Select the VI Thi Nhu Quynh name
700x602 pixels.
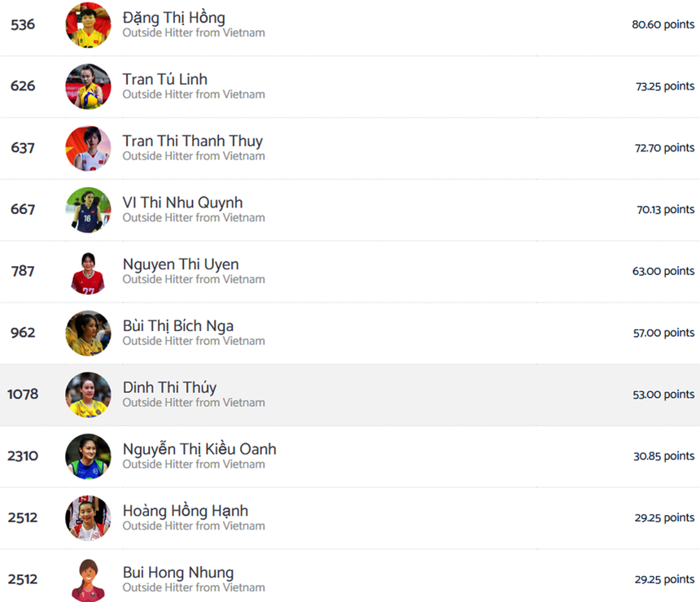pos(182,203)
